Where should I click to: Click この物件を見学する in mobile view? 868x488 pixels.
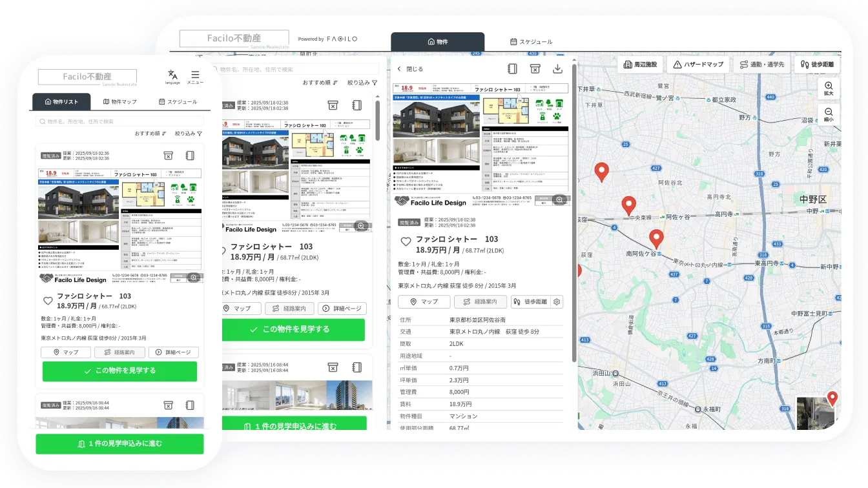point(119,371)
